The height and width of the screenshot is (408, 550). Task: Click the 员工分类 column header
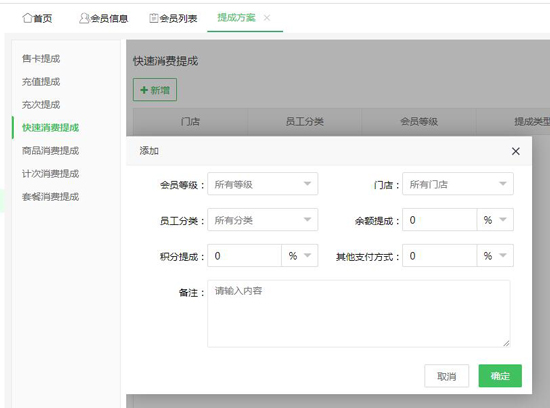pyautogui.click(x=304, y=122)
